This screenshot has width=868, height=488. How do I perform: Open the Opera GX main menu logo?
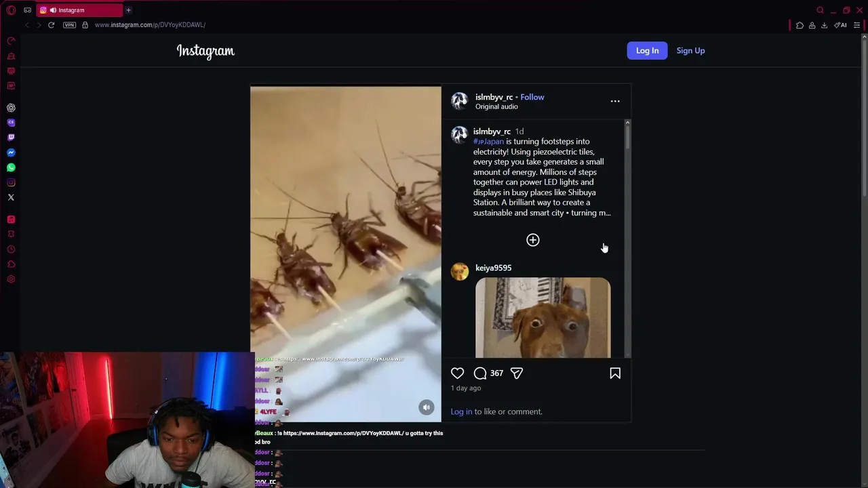click(x=11, y=10)
